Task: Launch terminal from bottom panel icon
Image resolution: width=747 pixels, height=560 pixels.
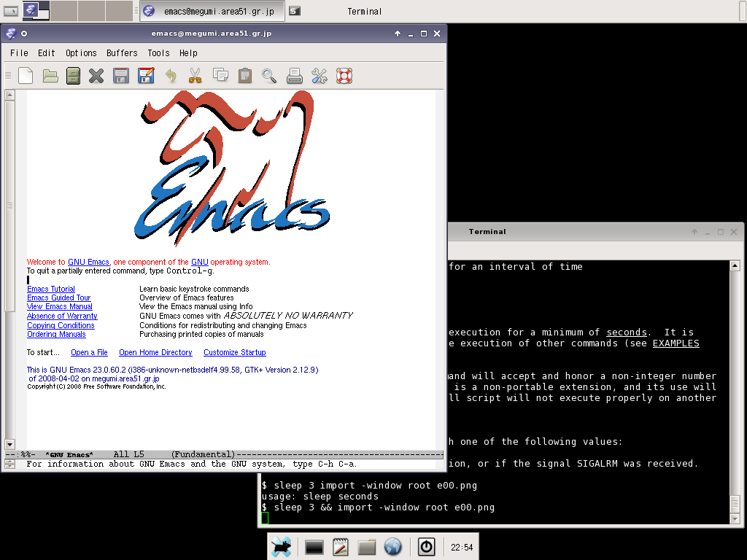Action: pyautogui.click(x=314, y=547)
